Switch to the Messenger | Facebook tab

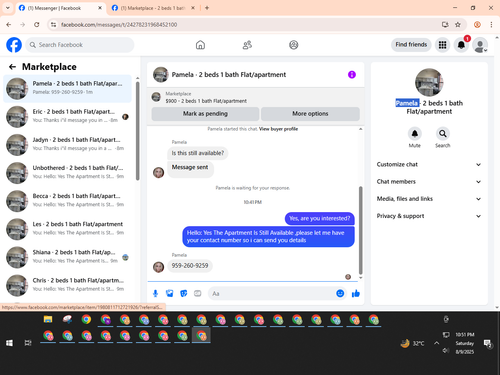pyautogui.click(x=61, y=8)
